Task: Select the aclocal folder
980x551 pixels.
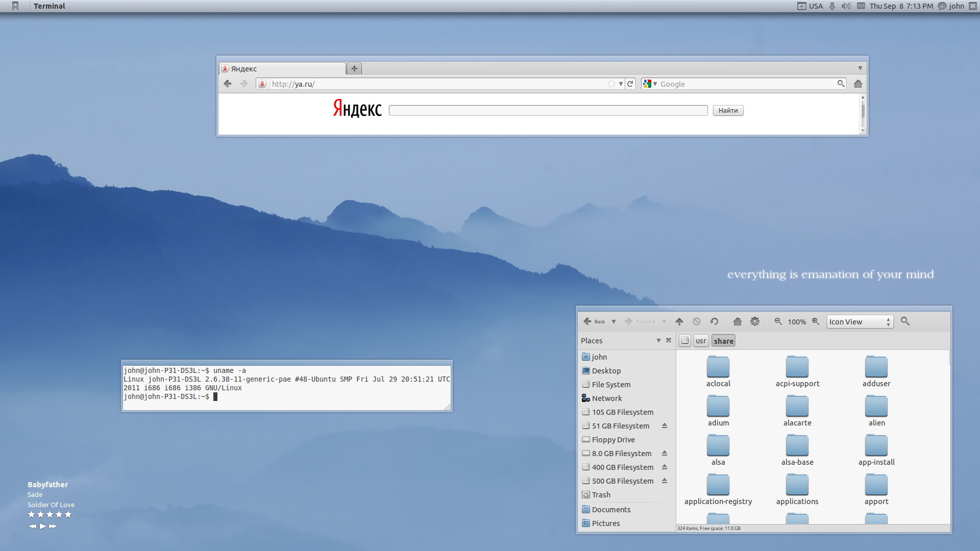Action: (718, 372)
